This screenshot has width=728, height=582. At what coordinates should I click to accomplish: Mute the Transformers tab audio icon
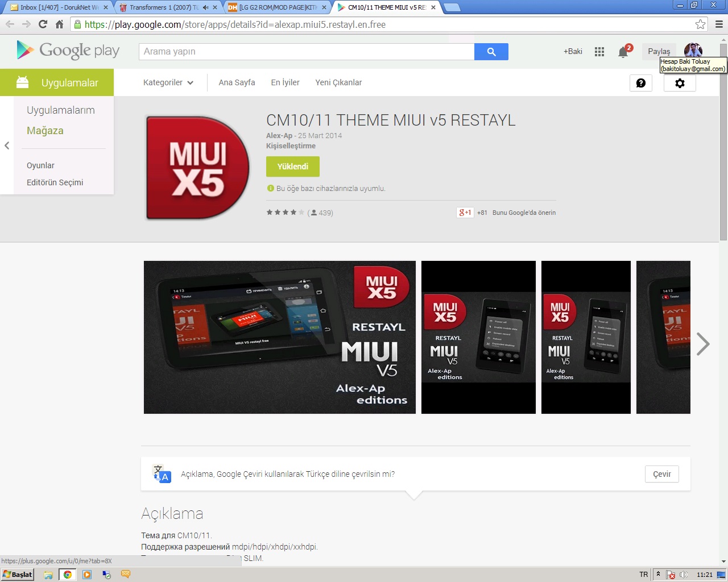point(205,7)
